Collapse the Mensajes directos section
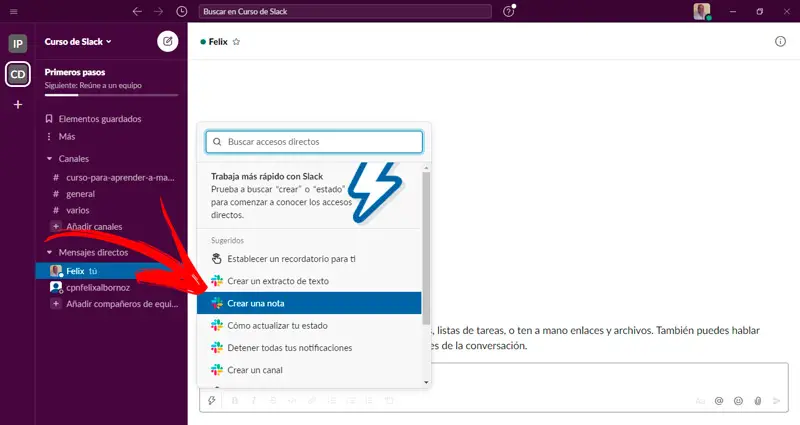800x425 pixels. [x=49, y=252]
